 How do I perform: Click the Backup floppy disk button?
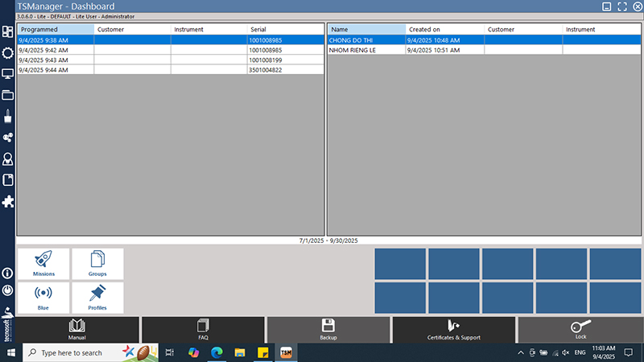click(328, 330)
